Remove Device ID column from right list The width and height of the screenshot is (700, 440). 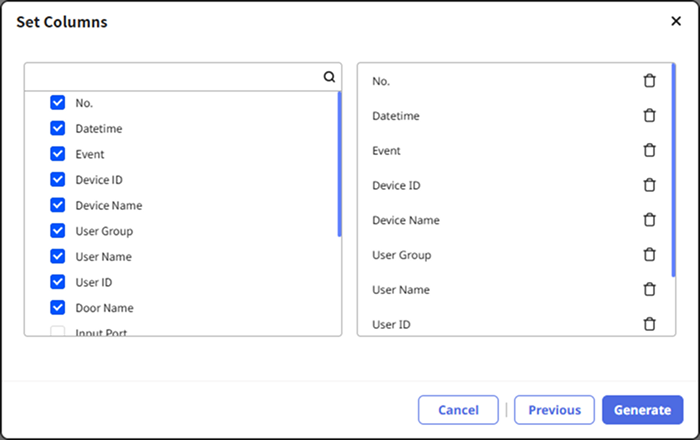click(x=649, y=185)
